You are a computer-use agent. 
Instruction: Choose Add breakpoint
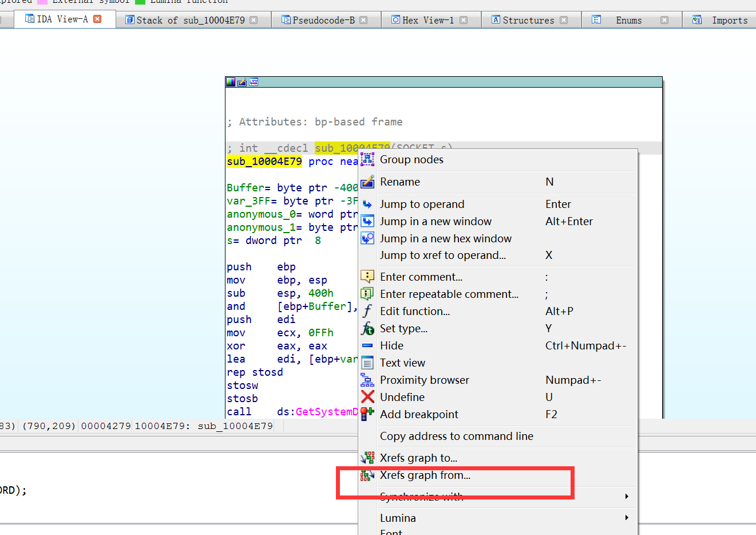point(497,415)
